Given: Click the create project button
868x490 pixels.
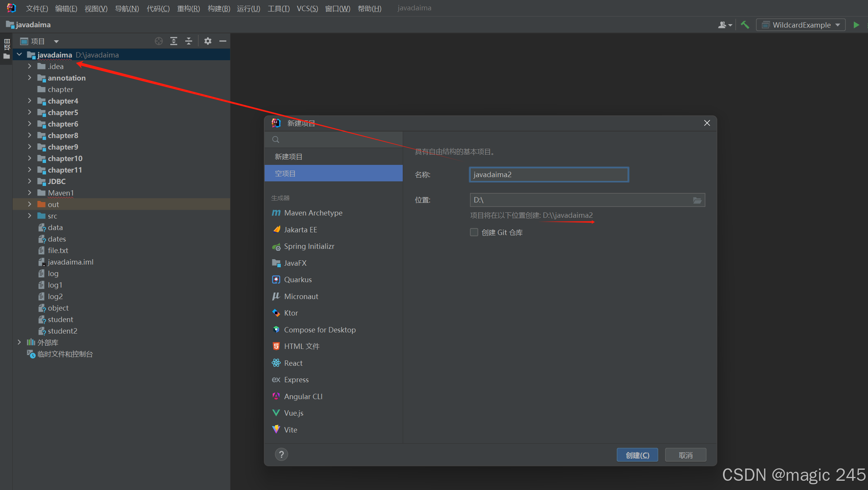Looking at the screenshot, I should 637,455.
